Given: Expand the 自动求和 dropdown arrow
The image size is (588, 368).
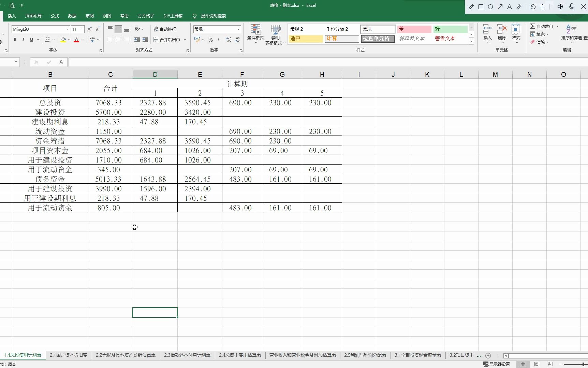Looking at the screenshot, I should tap(558, 26).
